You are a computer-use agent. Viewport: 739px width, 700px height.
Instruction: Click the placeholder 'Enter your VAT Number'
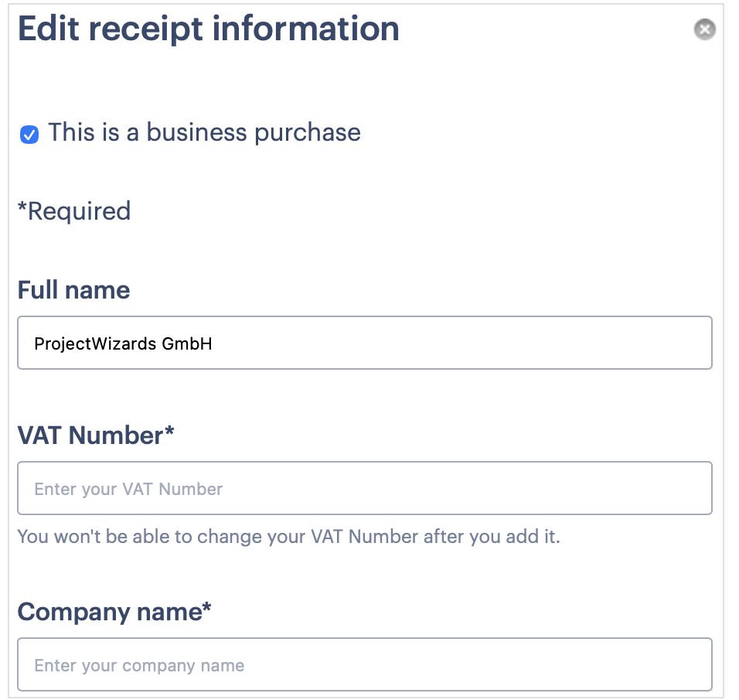(128, 488)
